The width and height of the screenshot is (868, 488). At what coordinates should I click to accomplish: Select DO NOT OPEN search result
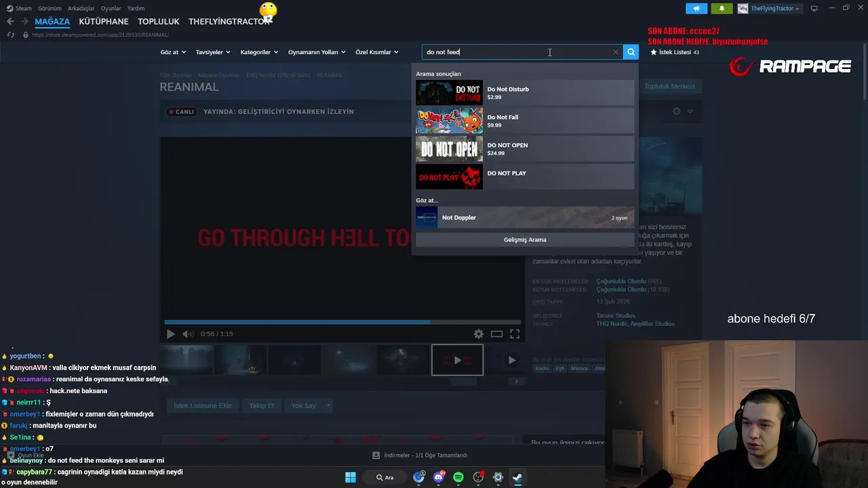[x=525, y=148]
